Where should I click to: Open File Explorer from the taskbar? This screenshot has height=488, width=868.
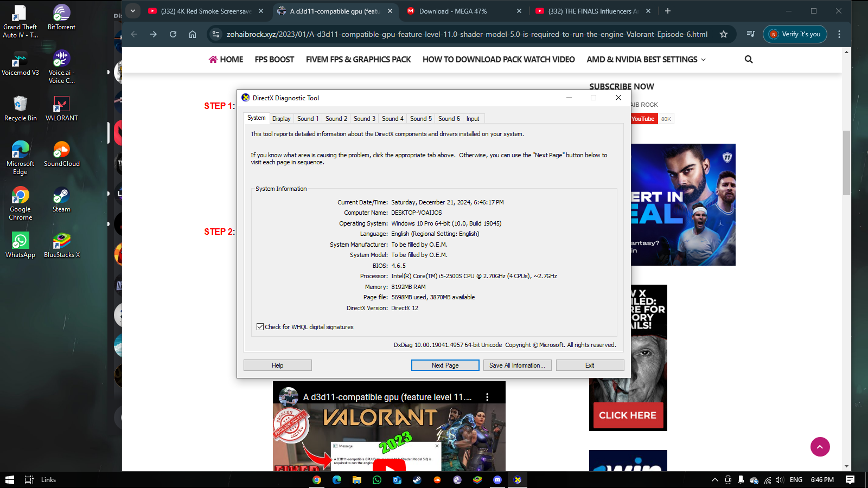click(x=357, y=480)
